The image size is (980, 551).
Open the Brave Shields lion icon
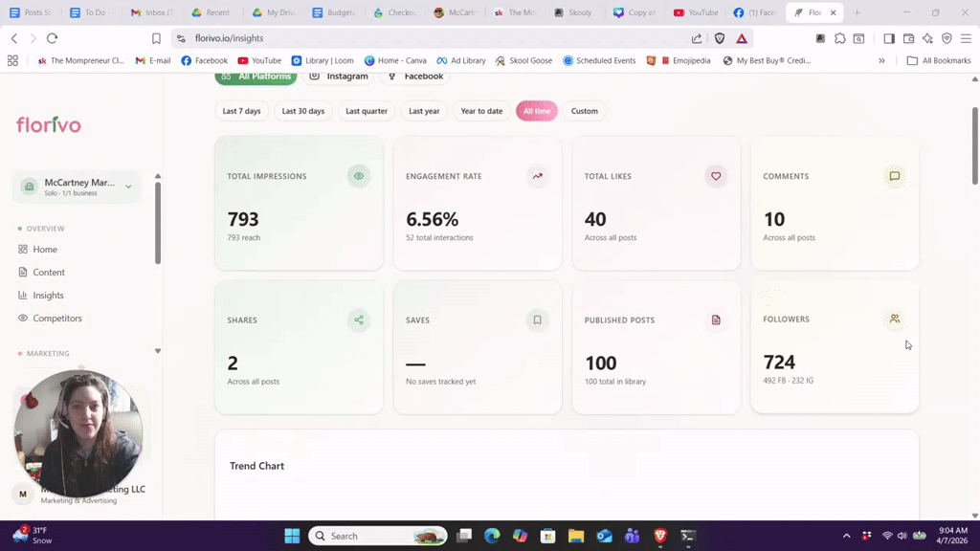[720, 38]
